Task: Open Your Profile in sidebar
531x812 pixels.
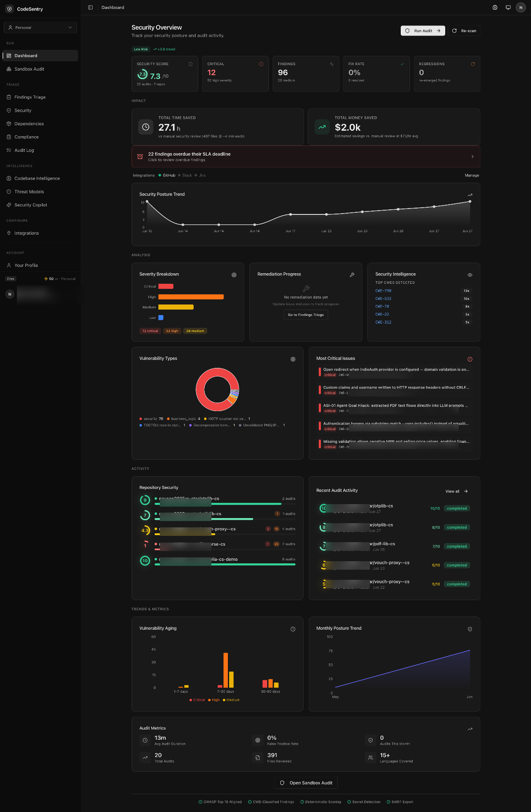Action: (x=40, y=266)
